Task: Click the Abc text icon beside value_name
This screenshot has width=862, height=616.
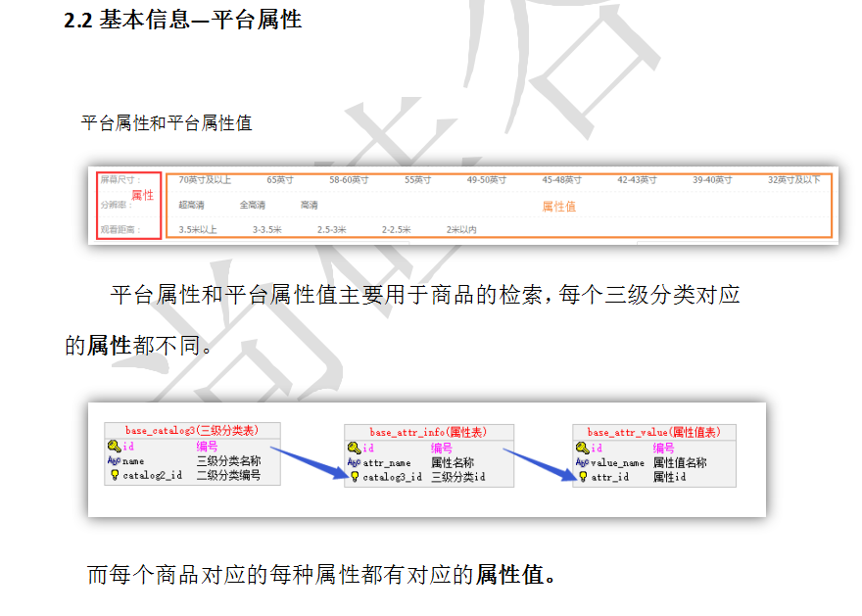Action: click(582, 462)
